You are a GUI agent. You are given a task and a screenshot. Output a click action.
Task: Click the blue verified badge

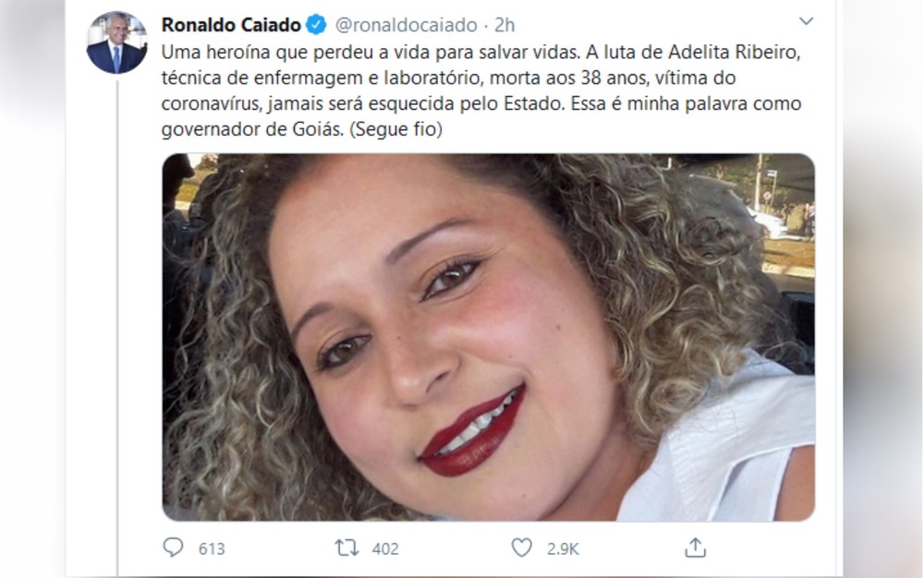[316, 25]
